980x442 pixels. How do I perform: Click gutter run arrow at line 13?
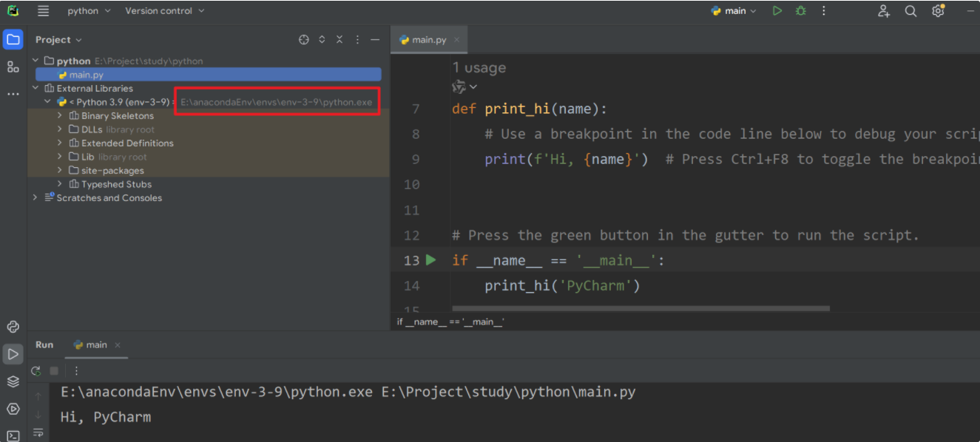click(431, 260)
